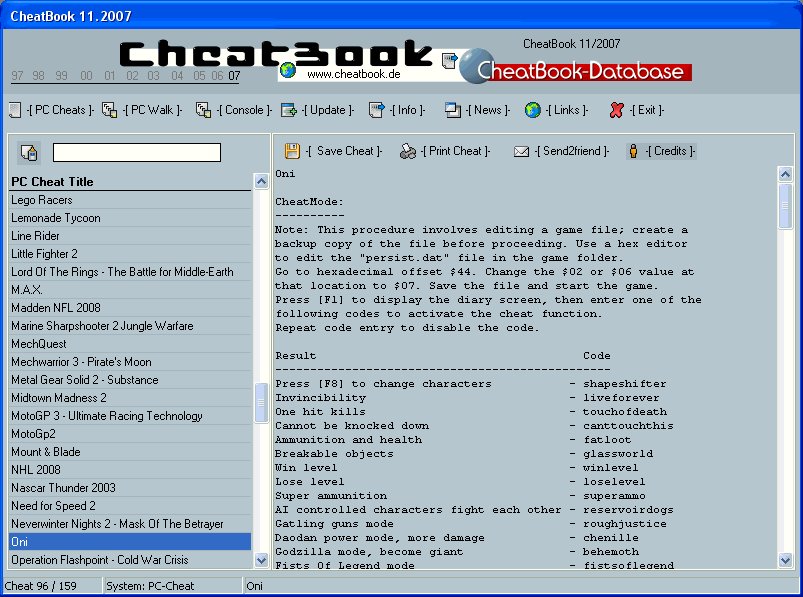The image size is (803, 597).
Task: Select year 07 in the year strip
Action: click(x=234, y=76)
